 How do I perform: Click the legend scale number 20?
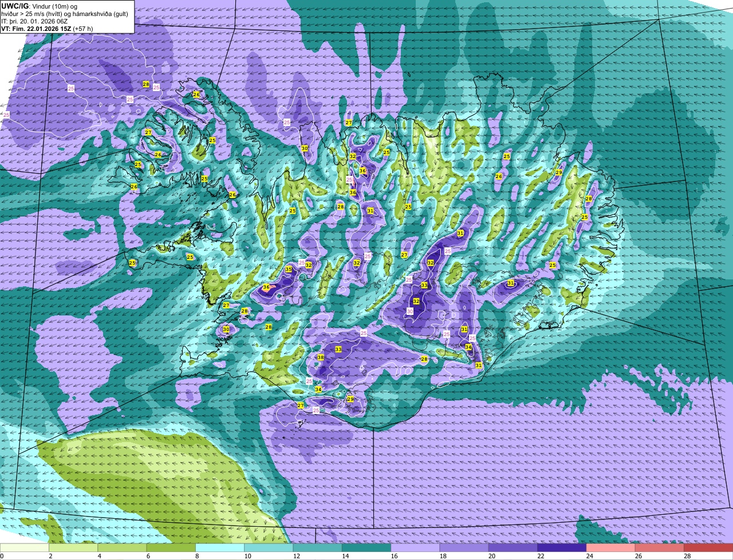(491, 556)
